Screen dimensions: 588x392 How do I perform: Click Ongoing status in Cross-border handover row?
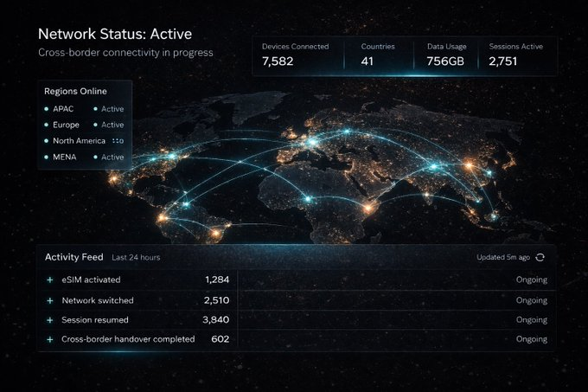(532, 339)
